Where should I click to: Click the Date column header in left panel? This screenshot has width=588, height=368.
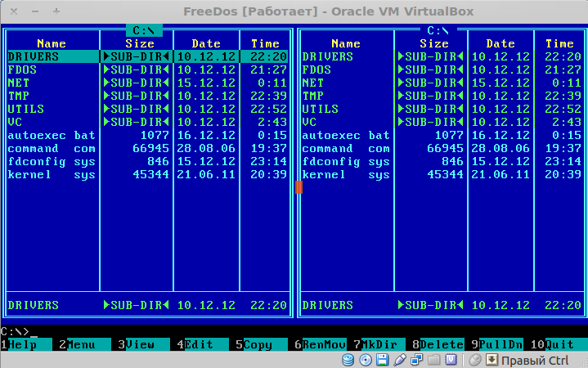(206, 43)
